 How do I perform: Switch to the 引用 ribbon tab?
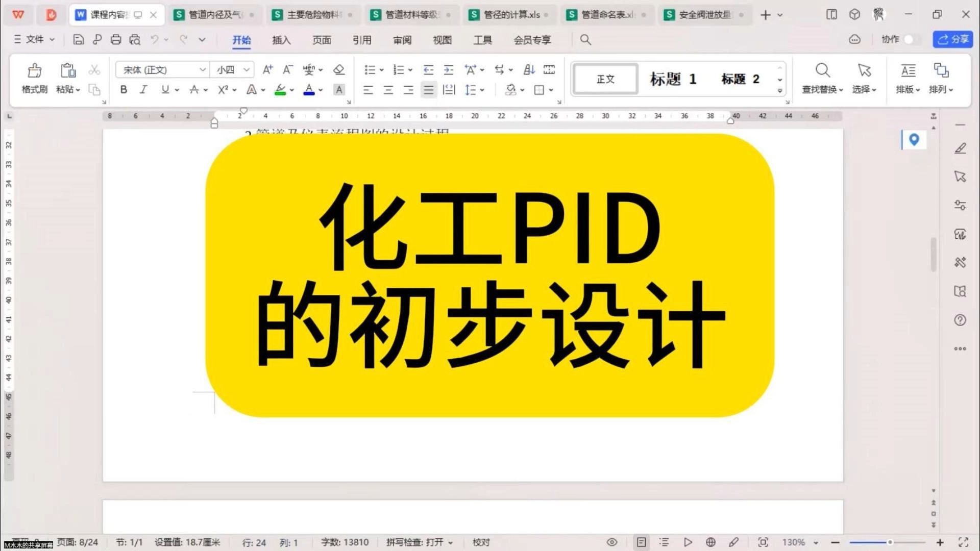tap(362, 40)
